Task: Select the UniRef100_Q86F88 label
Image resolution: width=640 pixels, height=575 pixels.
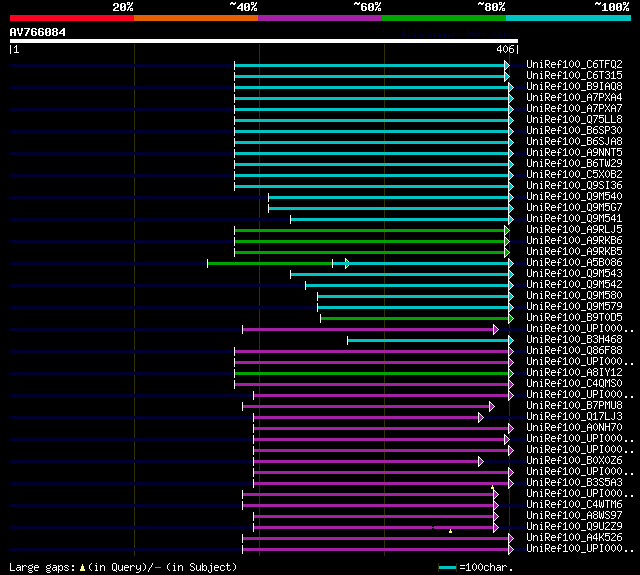Action: [574, 351]
